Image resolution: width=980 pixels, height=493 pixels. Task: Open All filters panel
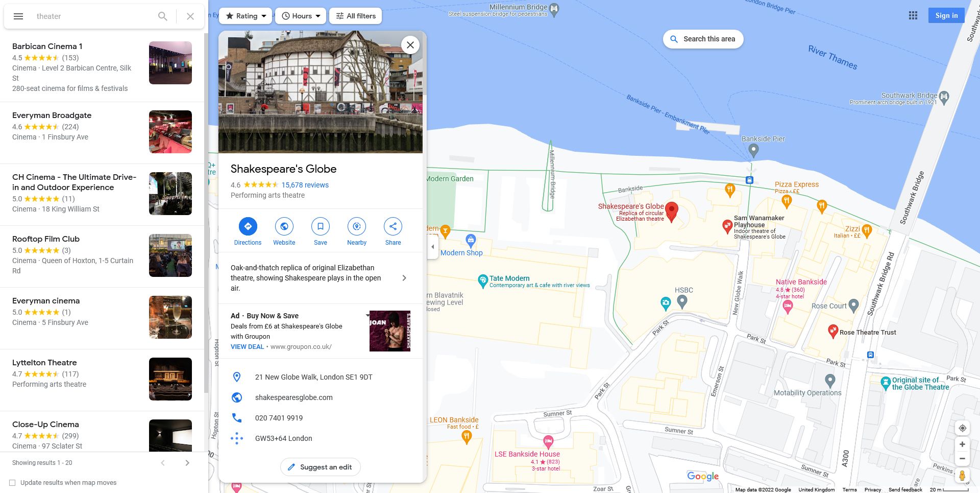point(355,16)
